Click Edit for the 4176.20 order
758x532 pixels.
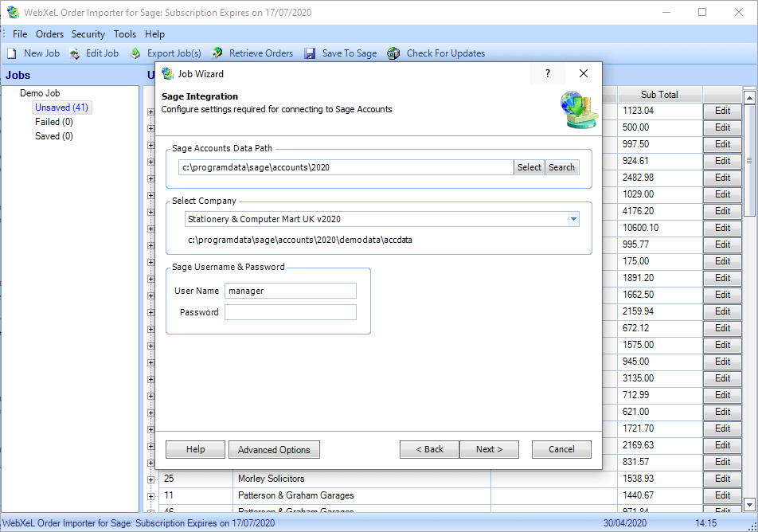point(722,211)
